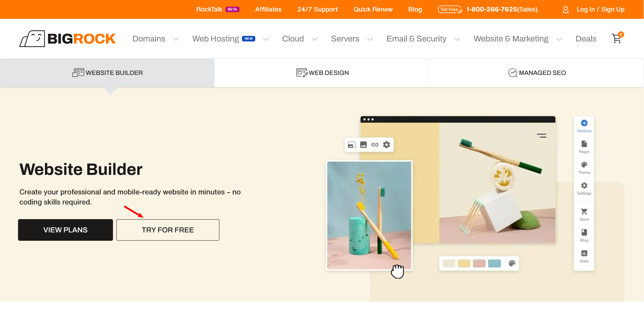The height and width of the screenshot is (316, 644).
Task: Expand the Servers dropdown chevron
Action: (x=370, y=39)
